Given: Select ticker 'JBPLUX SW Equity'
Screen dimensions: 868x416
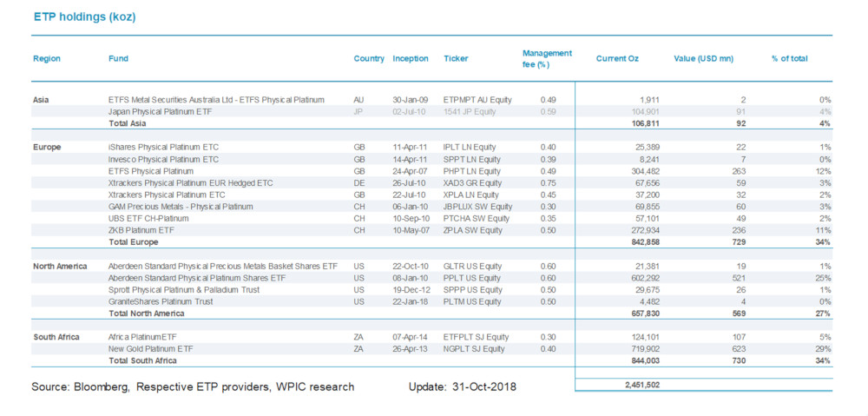Looking at the screenshot, I should tap(477, 207).
